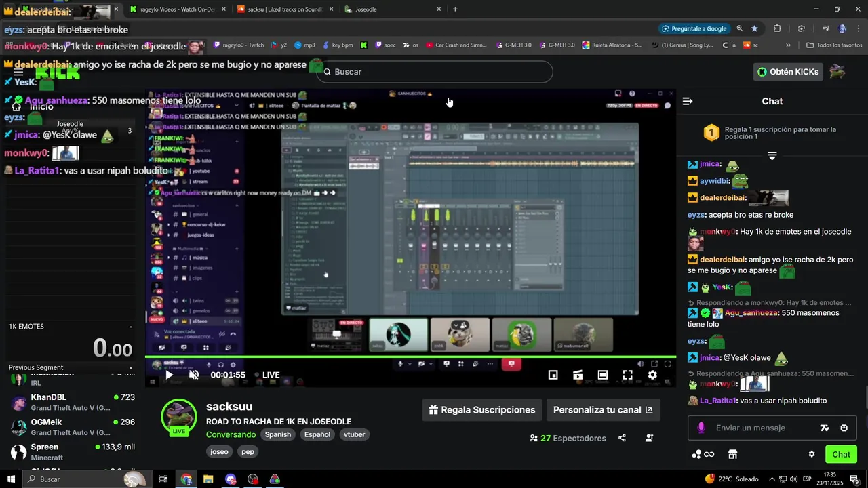Open File Explorer from the taskbar

pos(208,479)
